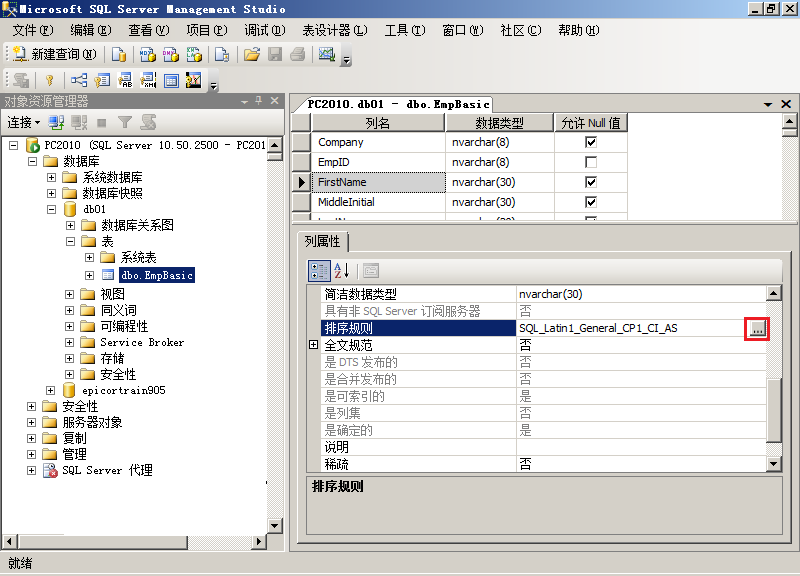Click the 说明 property value field

[x=641, y=447]
